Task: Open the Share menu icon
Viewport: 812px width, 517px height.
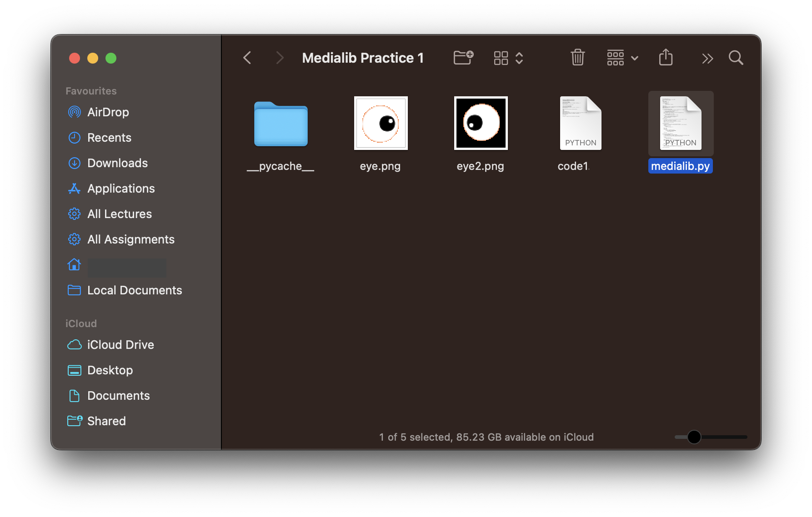Action: (x=666, y=58)
